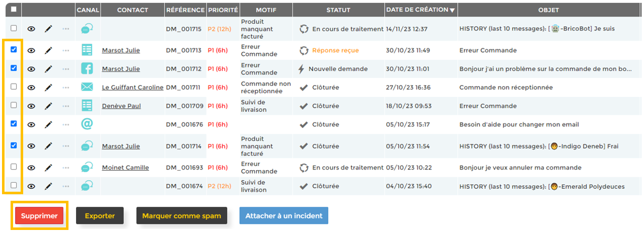Image resolution: width=644 pixels, height=235 pixels.
Task: Edit ticket DM_001693 with pencil icon
Action: [48, 168]
